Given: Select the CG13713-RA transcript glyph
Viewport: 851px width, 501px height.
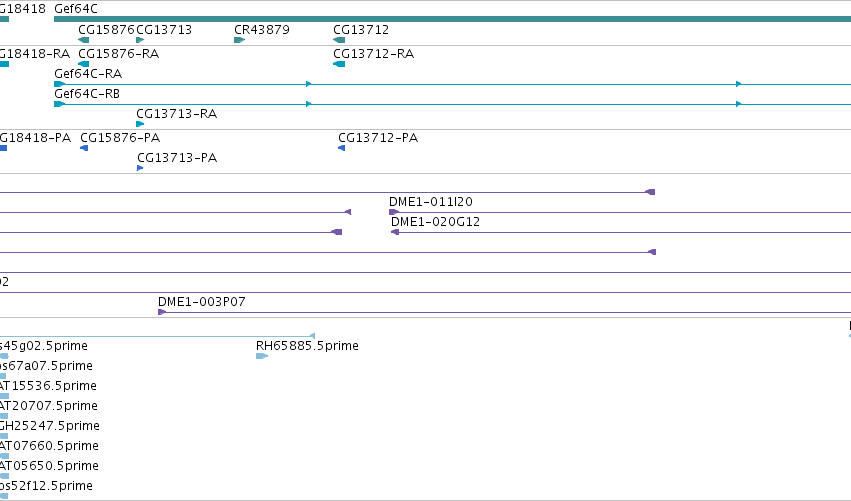Looking at the screenshot, I should pyautogui.click(x=140, y=124).
